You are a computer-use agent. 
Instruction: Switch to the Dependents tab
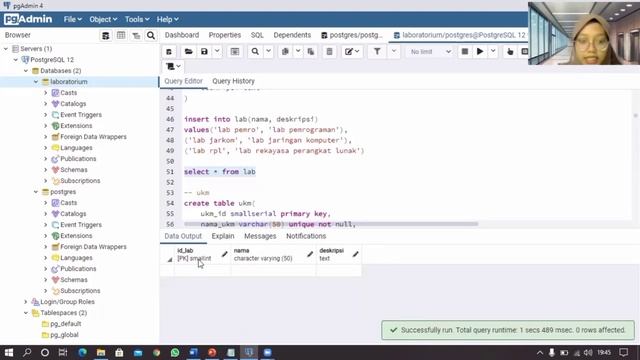tap(292, 35)
